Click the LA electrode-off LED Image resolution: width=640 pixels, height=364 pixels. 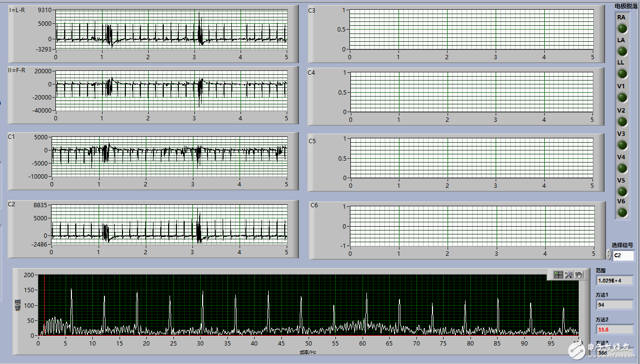tap(622, 51)
